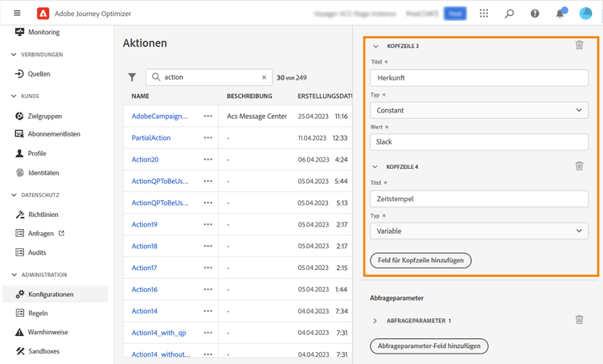Expand the Abfrageparameter 1 section
This screenshot has width=603, height=364.
point(375,321)
